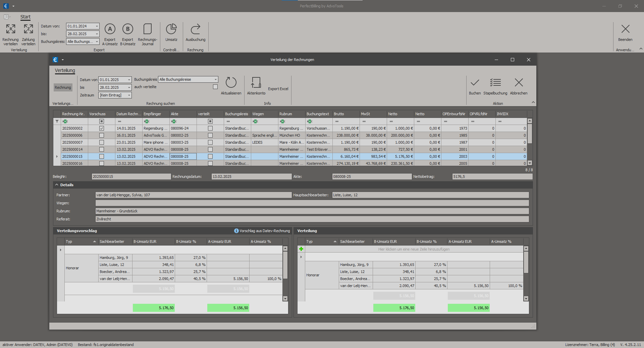Screen dimensions: 644x348
Task: Open the Umsatz controlling chart
Action: tap(171, 29)
